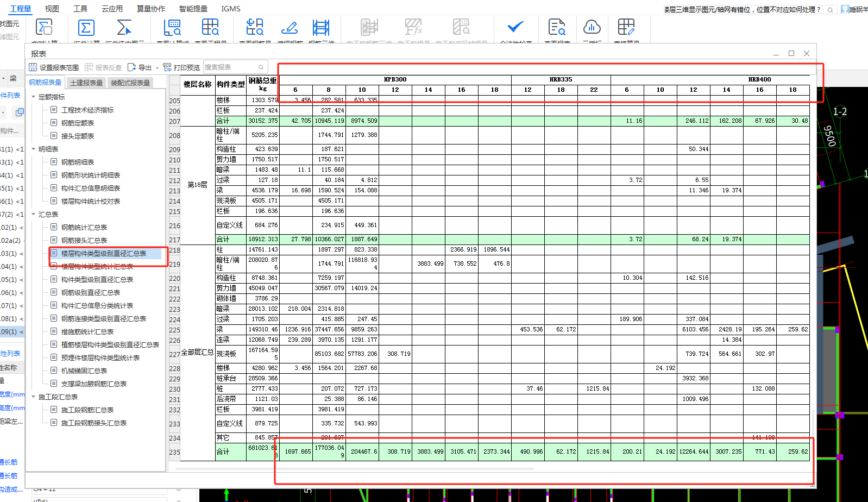The height and width of the screenshot is (502, 868).
Task: Switch to the 装配式报表量 tab
Action: (130, 83)
